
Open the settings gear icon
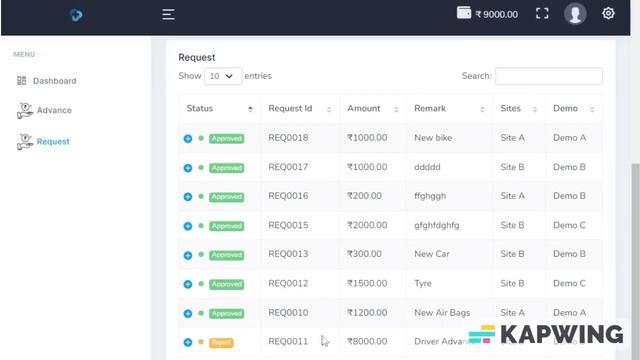[x=608, y=13]
